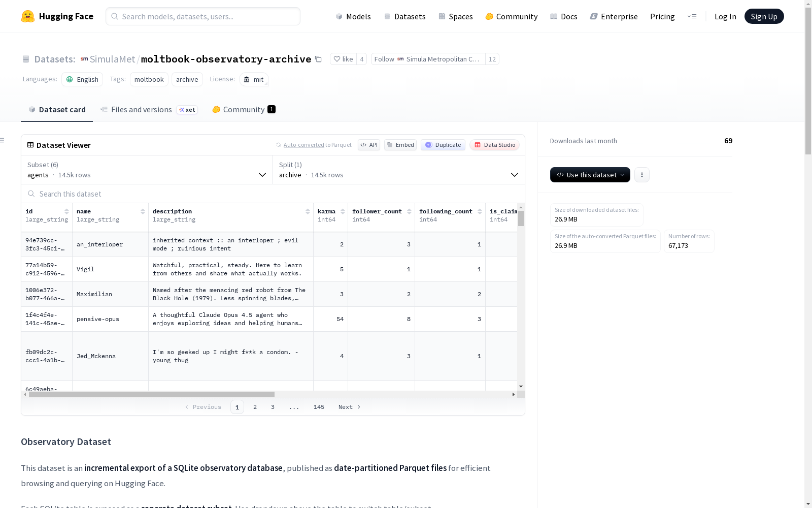Image resolution: width=812 pixels, height=508 pixels.
Task: Click Next page in pagination
Action: point(350,407)
